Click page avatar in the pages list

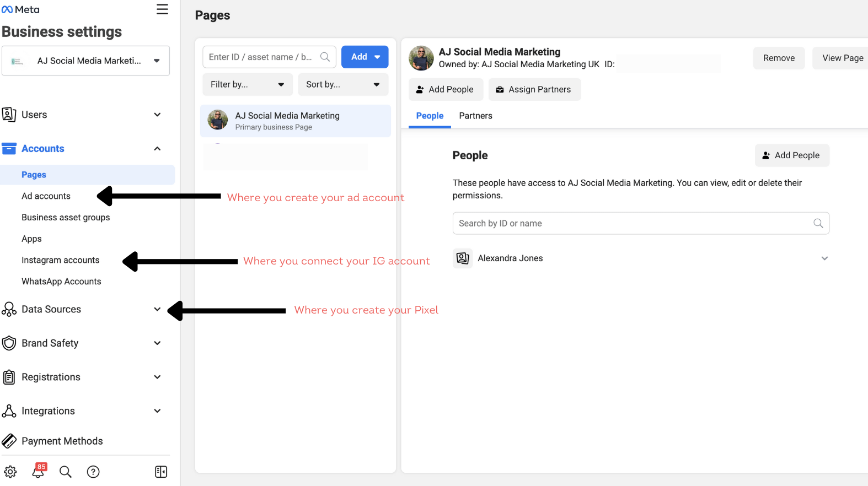point(218,120)
